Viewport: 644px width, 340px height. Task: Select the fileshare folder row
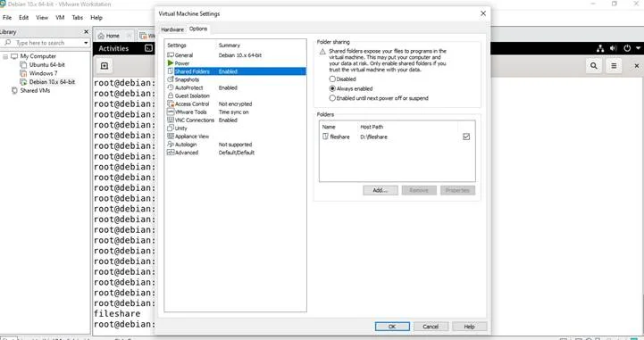(397, 137)
